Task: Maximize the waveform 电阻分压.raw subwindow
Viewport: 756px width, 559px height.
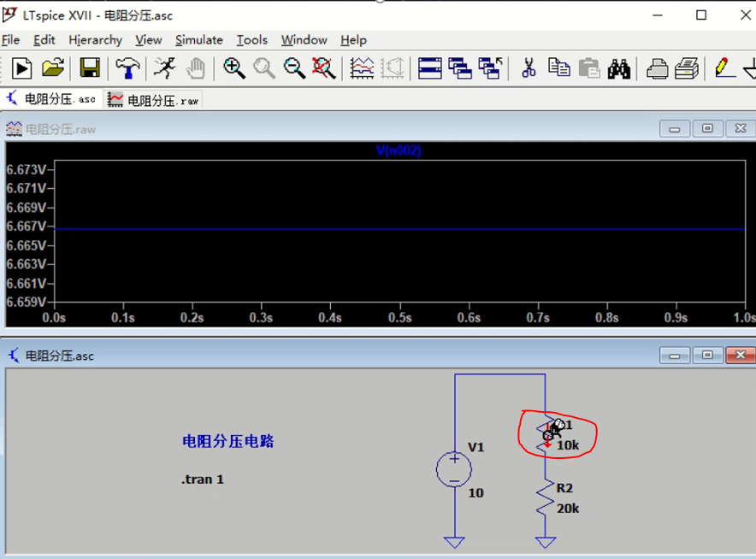Action: (x=707, y=129)
